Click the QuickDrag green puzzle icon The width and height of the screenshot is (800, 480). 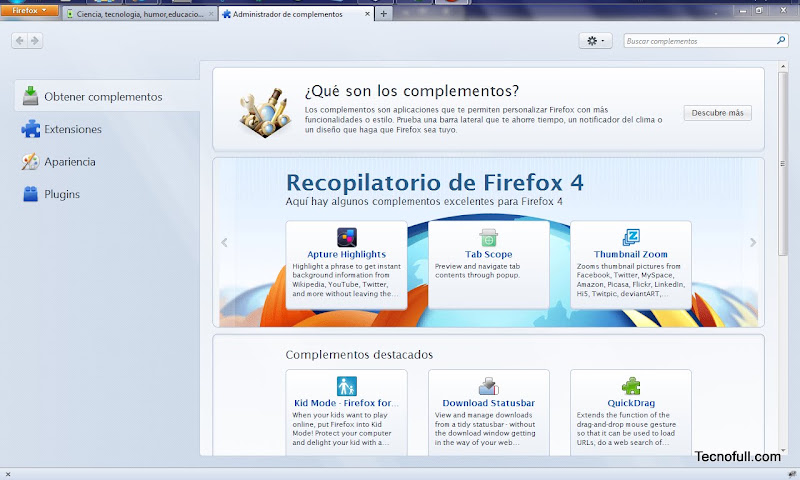coord(631,386)
